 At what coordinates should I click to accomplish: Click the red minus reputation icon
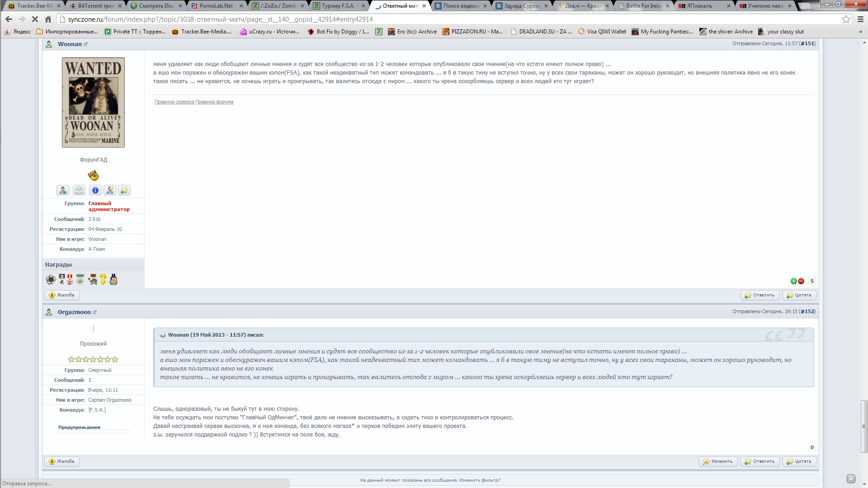[801, 281]
